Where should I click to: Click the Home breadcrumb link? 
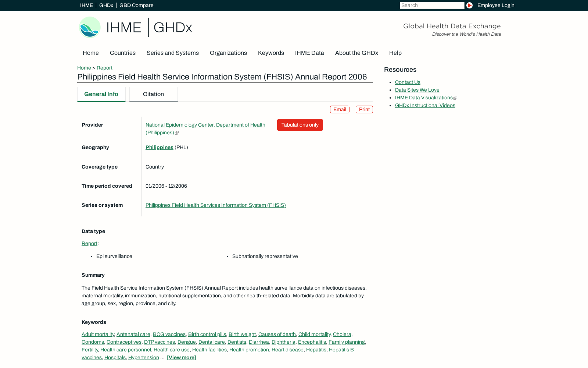point(84,68)
